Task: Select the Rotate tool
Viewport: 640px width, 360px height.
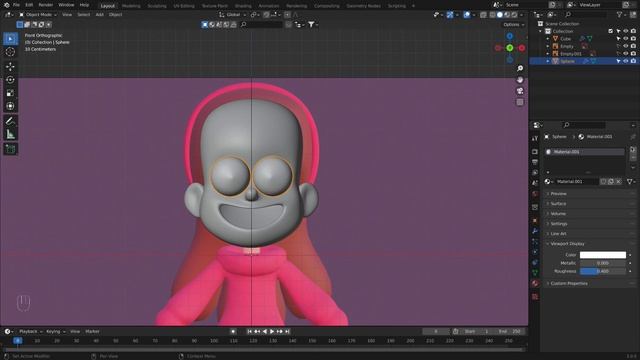Action: [x=11, y=80]
